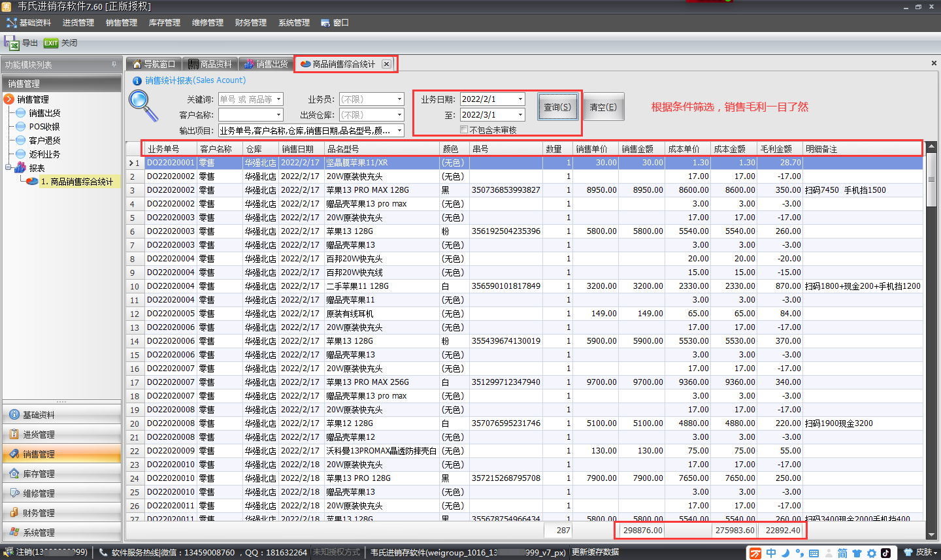Open the 关键词 dropdown
The width and height of the screenshot is (941, 560).
[x=278, y=99]
